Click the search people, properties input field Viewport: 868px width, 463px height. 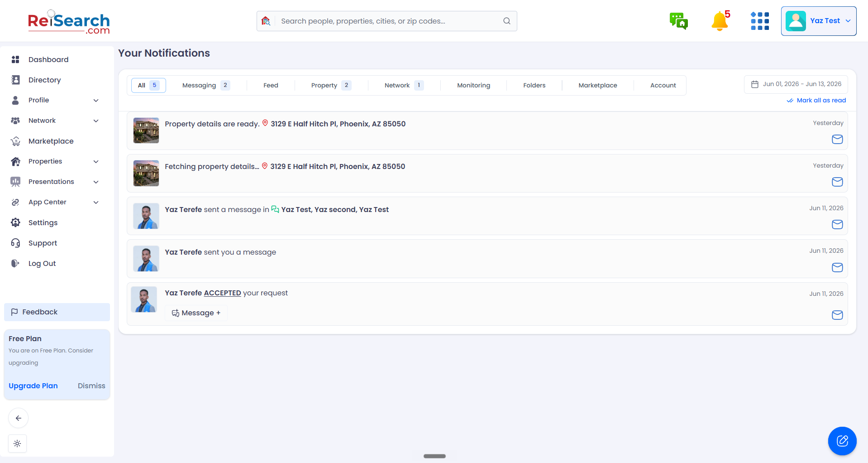(387, 21)
